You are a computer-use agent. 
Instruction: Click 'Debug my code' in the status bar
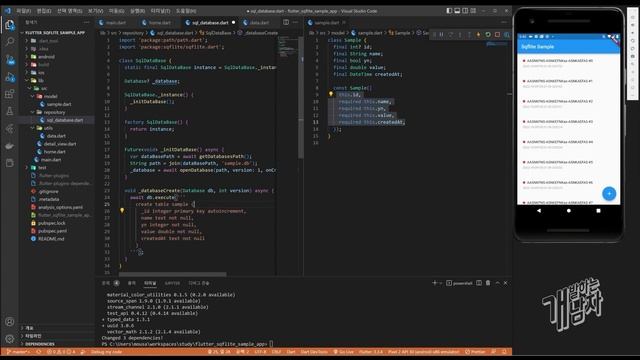coord(106,352)
